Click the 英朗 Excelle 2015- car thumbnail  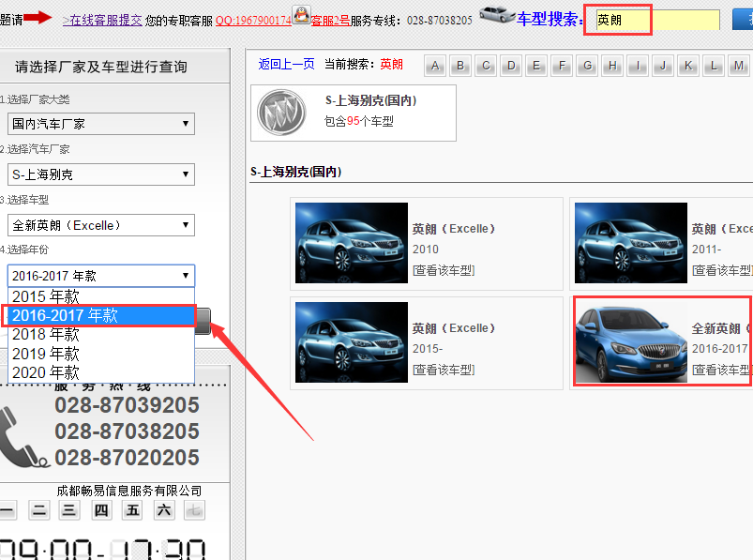[352, 342]
